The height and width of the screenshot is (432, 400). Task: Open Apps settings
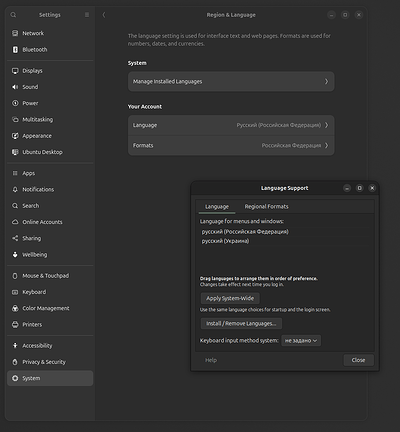tap(50, 173)
